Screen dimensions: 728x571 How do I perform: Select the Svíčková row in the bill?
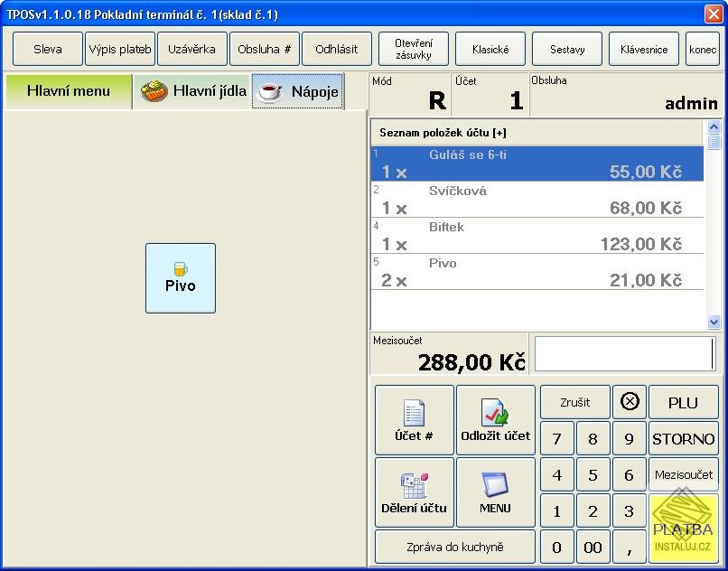[x=537, y=200]
